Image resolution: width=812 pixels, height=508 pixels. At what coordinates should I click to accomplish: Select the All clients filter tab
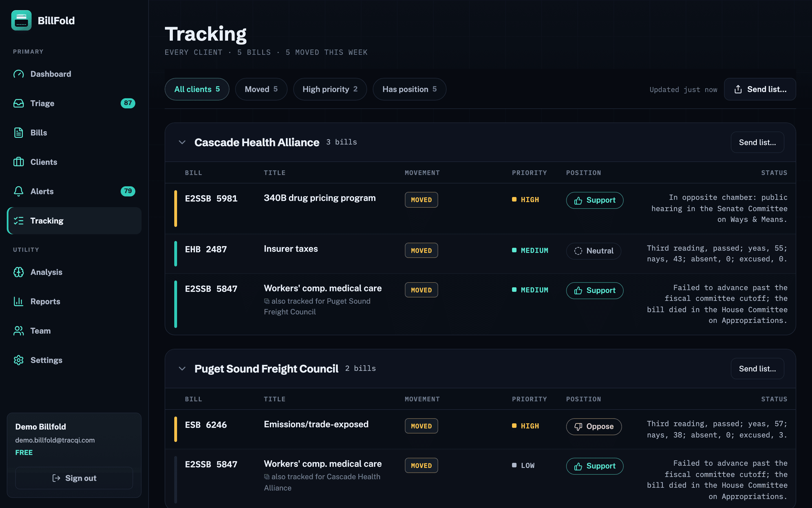197,89
